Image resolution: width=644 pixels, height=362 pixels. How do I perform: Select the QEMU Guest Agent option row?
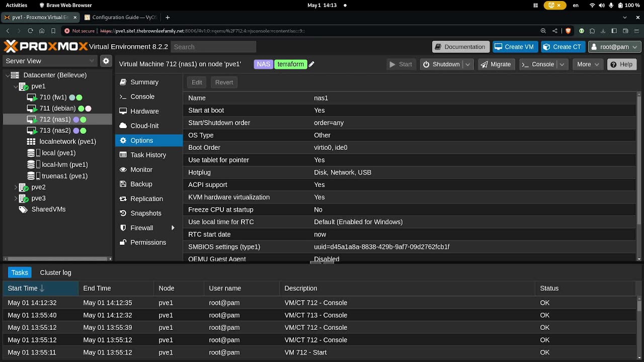(410, 259)
